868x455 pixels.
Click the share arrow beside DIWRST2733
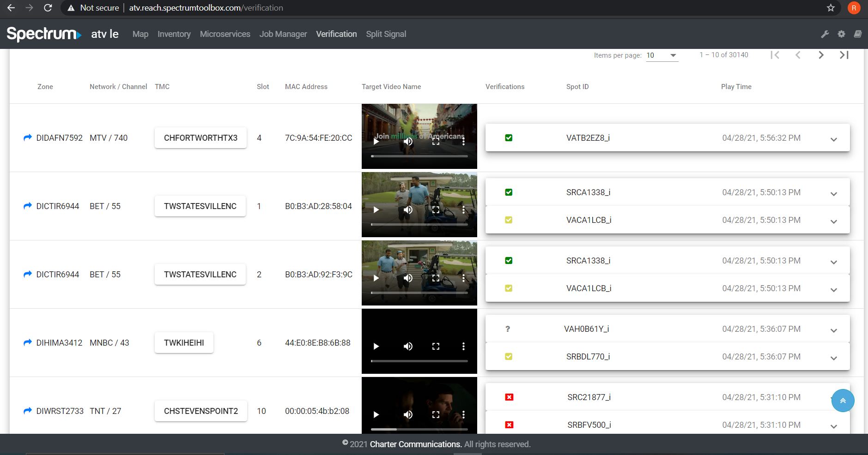pos(28,411)
